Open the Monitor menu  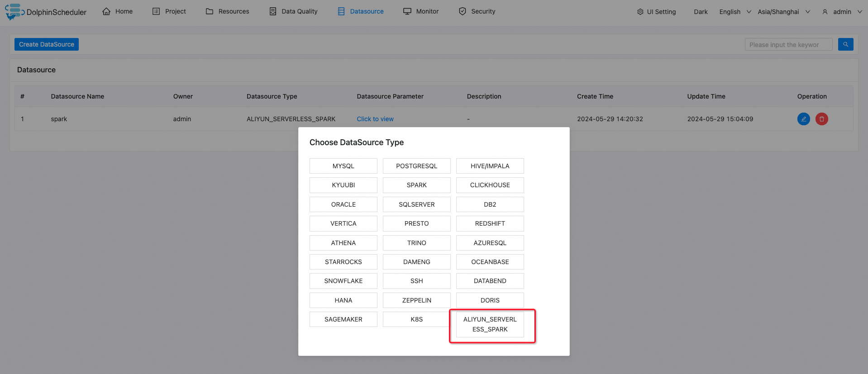(421, 11)
